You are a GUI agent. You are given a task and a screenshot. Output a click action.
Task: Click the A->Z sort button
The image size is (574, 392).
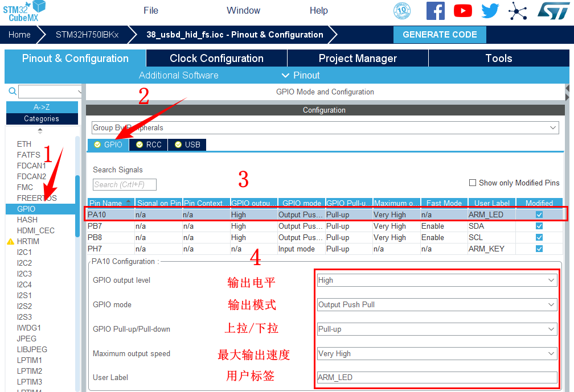42,107
